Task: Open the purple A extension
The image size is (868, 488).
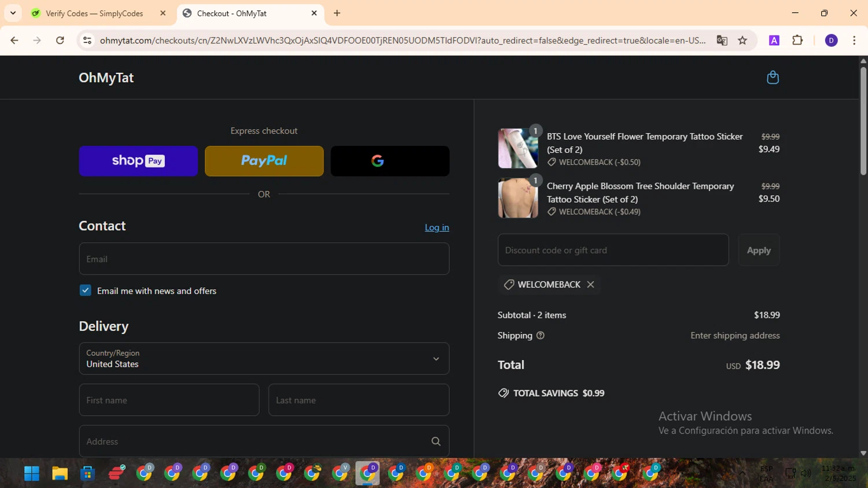Action: [x=774, y=41]
